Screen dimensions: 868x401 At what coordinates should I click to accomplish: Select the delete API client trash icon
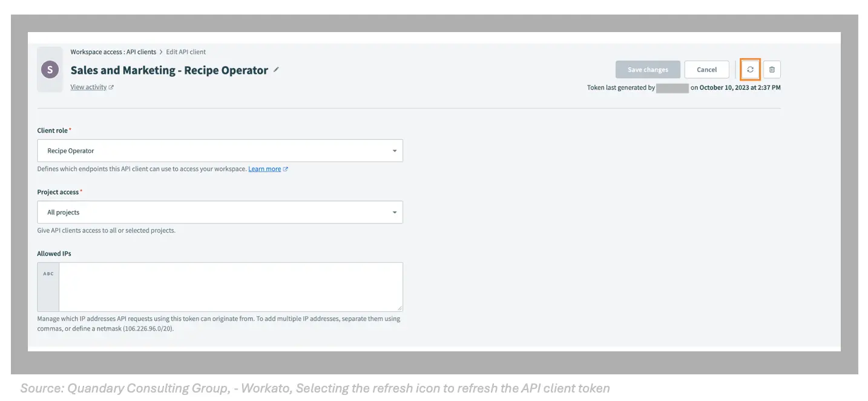tap(772, 69)
